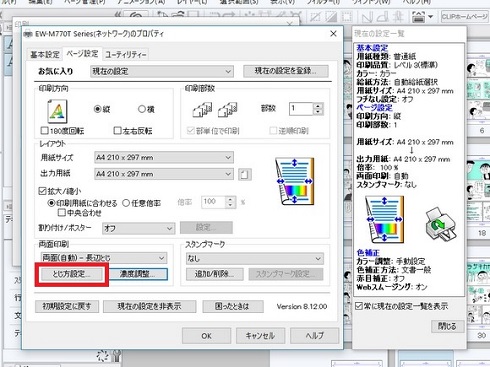Click the paper icon button beside 出力用紙
Viewport: 490px width, 367px height.
(x=245, y=174)
